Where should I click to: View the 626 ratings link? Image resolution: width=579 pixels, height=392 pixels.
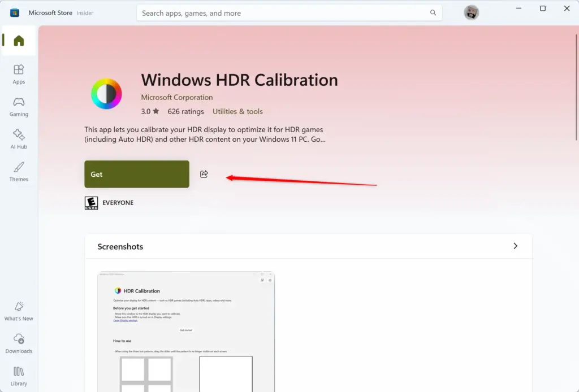coord(185,111)
